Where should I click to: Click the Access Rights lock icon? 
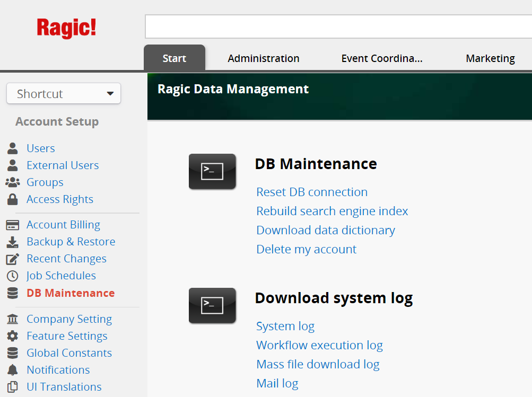(x=13, y=199)
